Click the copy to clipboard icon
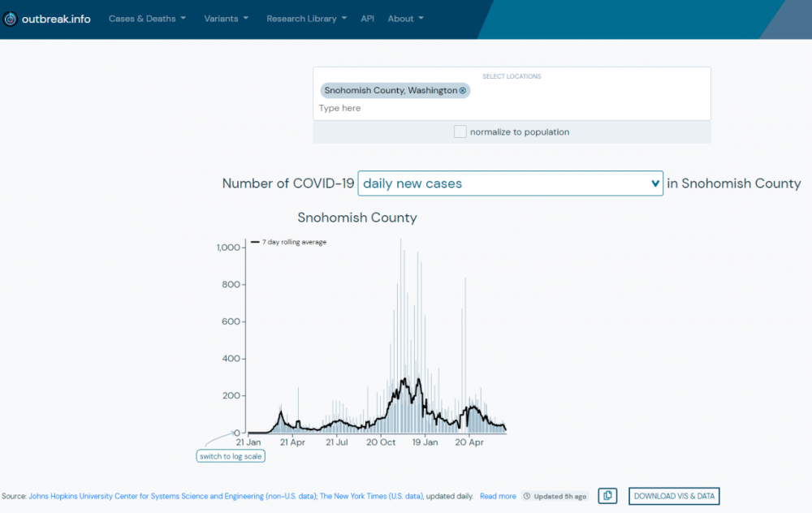The height and width of the screenshot is (513, 812). tap(607, 496)
